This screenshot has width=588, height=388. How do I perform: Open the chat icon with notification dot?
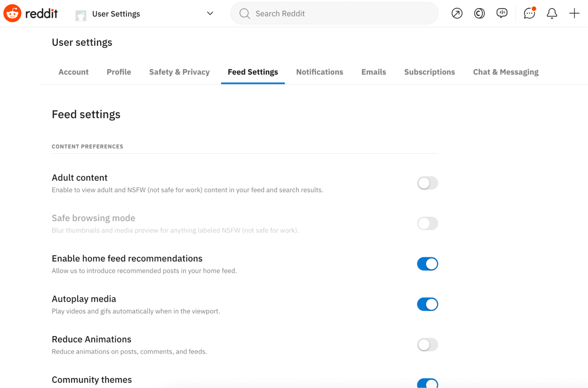click(x=529, y=14)
